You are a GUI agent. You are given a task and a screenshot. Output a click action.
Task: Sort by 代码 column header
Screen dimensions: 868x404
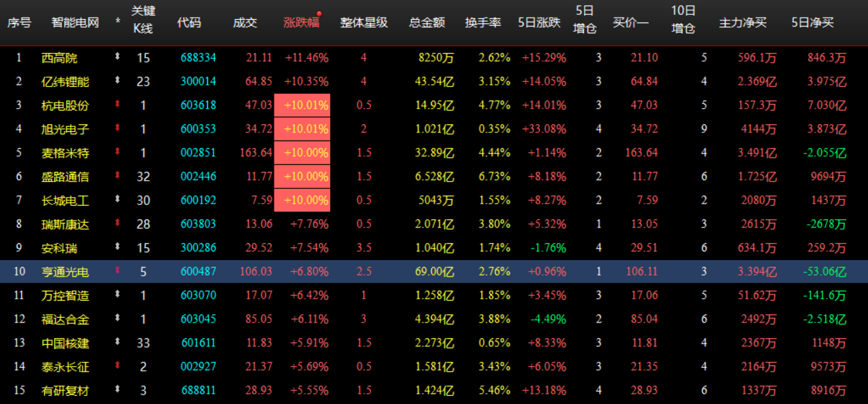(x=189, y=22)
